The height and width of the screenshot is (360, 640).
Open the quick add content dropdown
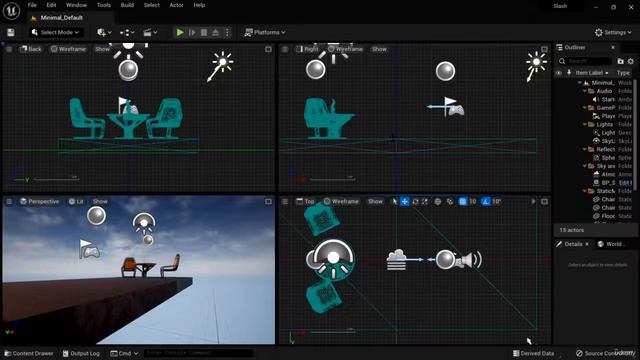[104, 32]
